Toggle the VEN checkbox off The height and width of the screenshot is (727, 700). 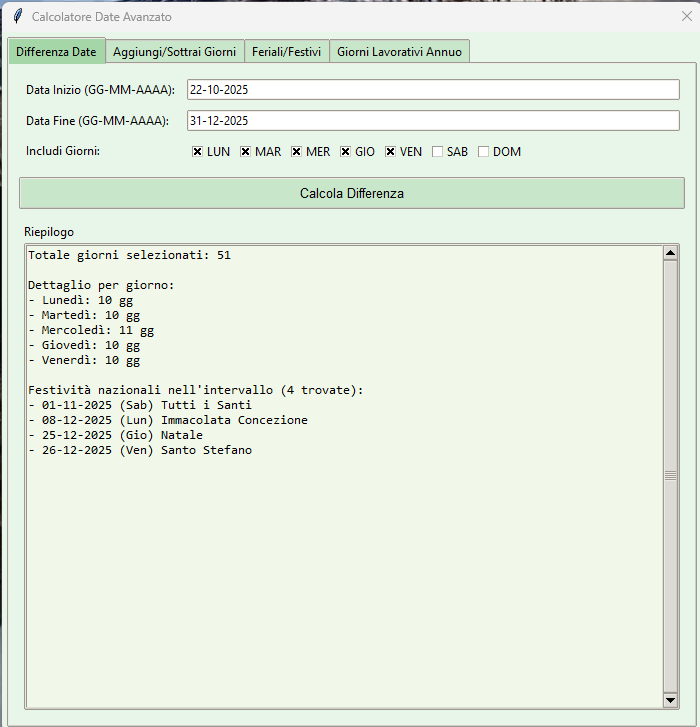[391, 152]
